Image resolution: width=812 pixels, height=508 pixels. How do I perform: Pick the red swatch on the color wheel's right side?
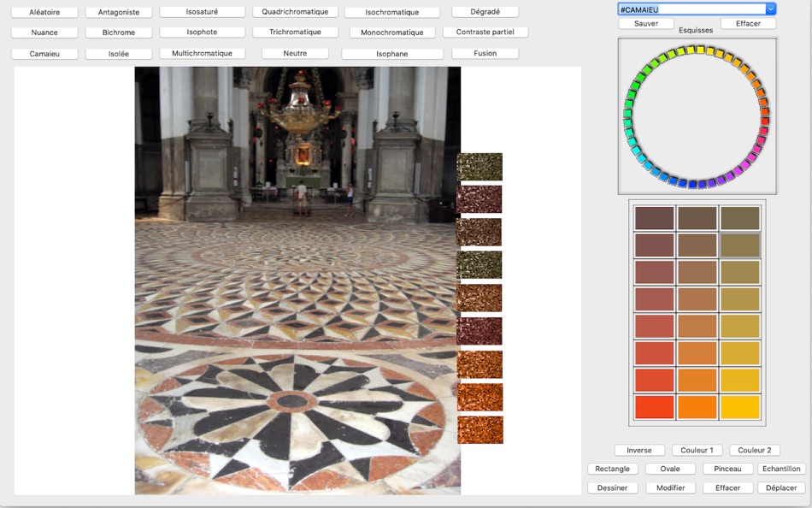765,121
